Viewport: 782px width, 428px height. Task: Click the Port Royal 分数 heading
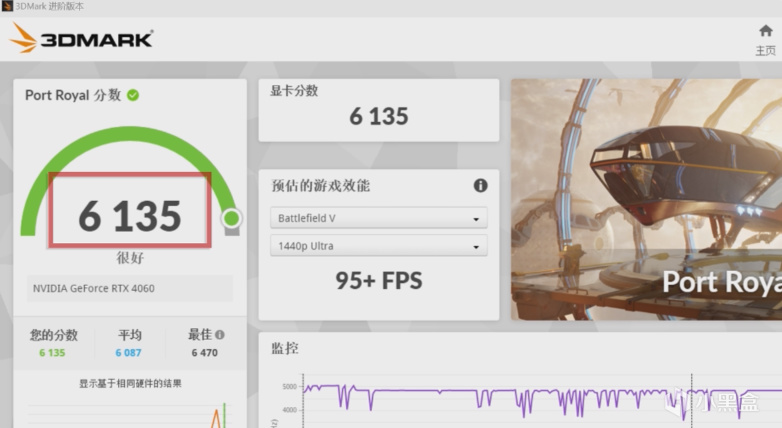pos(73,95)
